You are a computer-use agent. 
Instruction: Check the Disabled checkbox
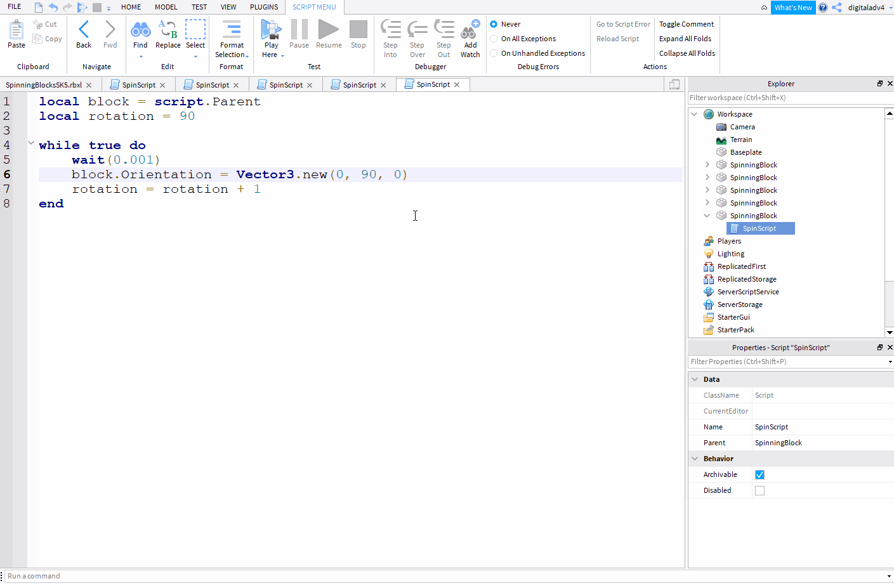759,490
